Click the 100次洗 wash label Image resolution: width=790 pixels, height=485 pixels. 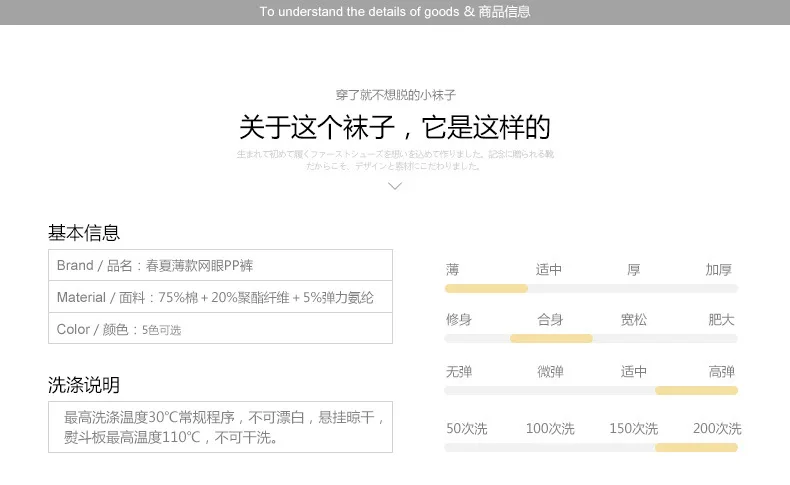pyautogui.click(x=550, y=429)
